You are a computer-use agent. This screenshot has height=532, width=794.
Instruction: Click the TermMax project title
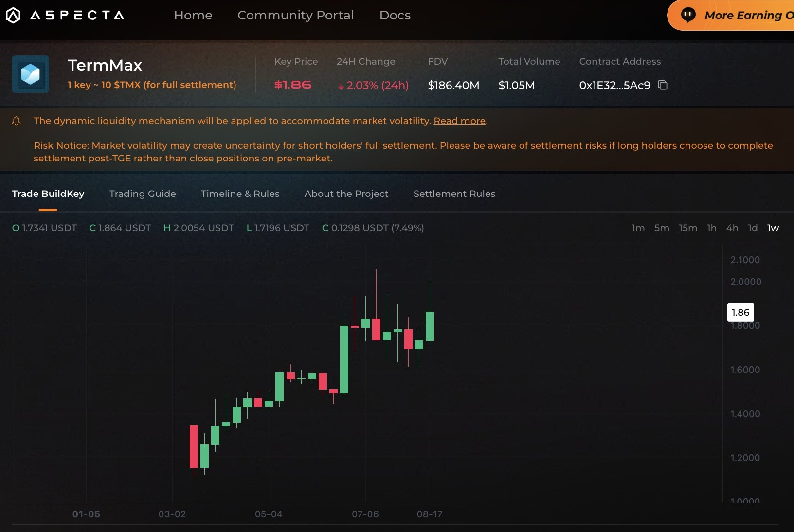point(105,65)
